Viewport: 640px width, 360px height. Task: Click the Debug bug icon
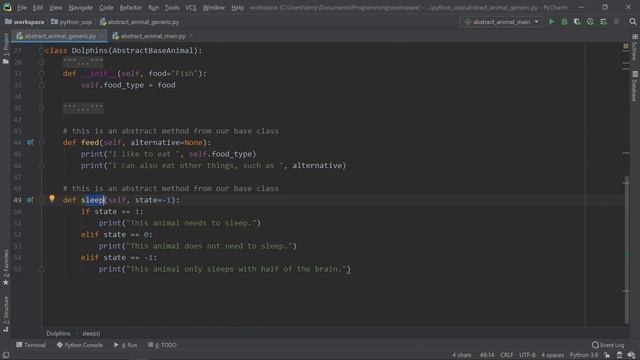click(564, 22)
